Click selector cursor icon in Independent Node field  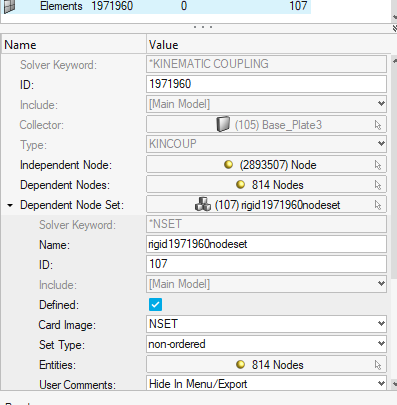pos(378,165)
